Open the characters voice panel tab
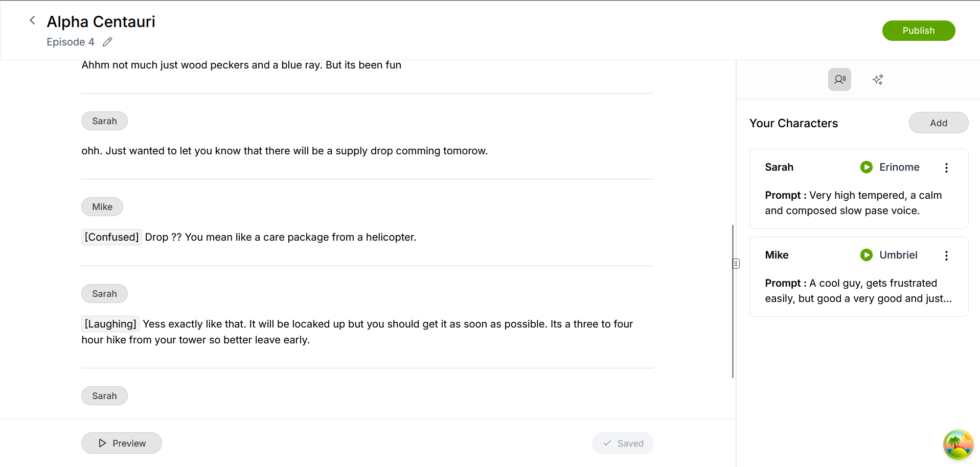980x467 pixels. 839,79
